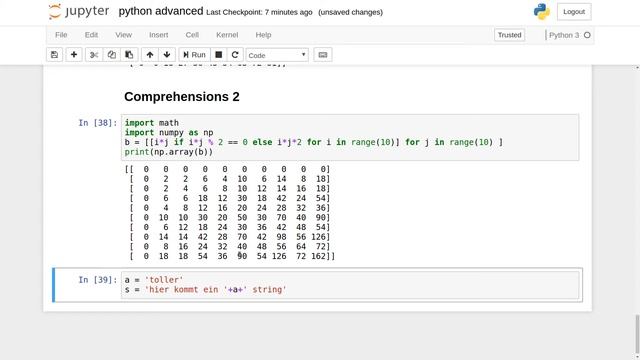Screen dimensions: 640x360
Task: Interrupt the kernel with the stop icon
Action: 219,55
